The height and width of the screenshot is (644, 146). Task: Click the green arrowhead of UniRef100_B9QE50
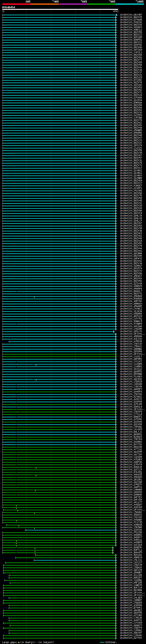(113, 548)
